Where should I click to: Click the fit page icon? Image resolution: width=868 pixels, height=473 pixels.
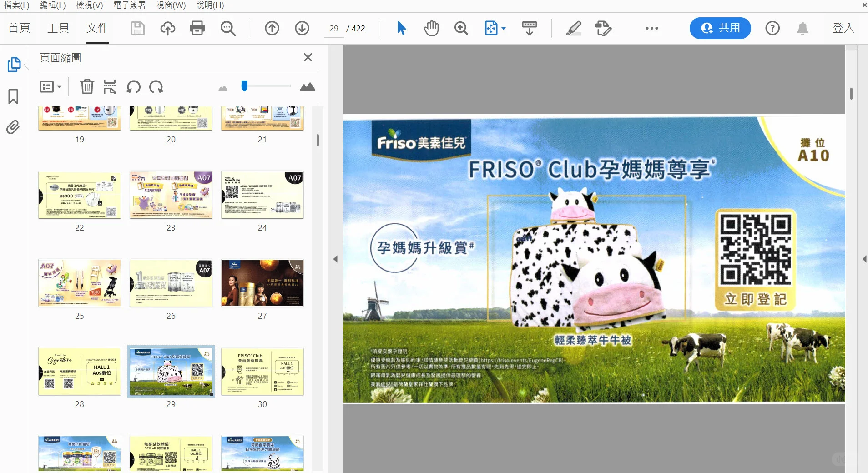[491, 28]
